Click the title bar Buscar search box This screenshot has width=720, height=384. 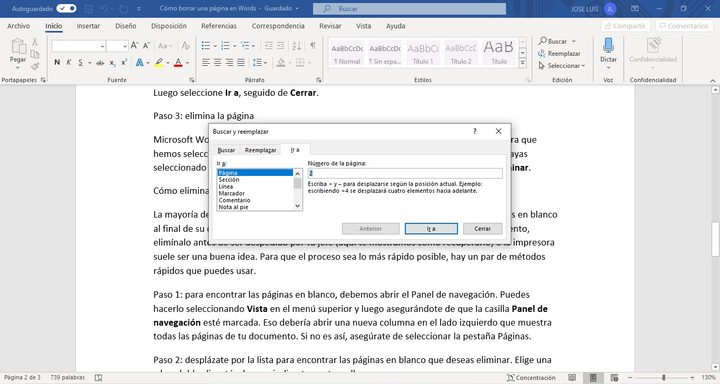click(410, 9)
